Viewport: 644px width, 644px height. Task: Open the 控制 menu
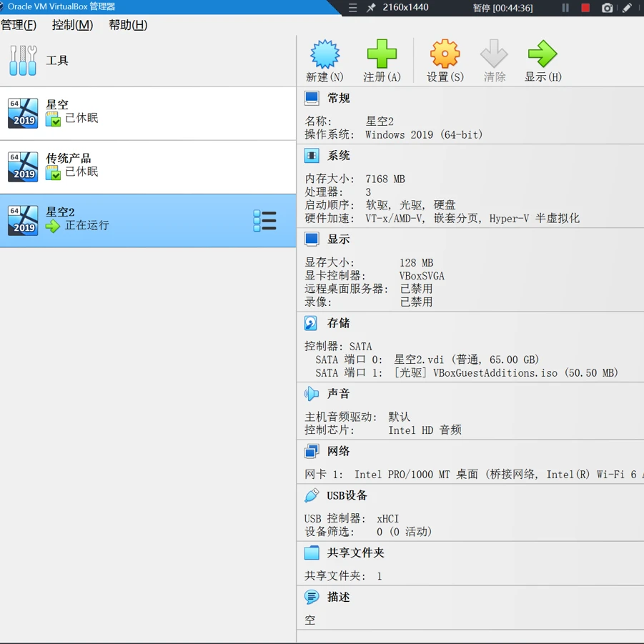coord(71,24)
